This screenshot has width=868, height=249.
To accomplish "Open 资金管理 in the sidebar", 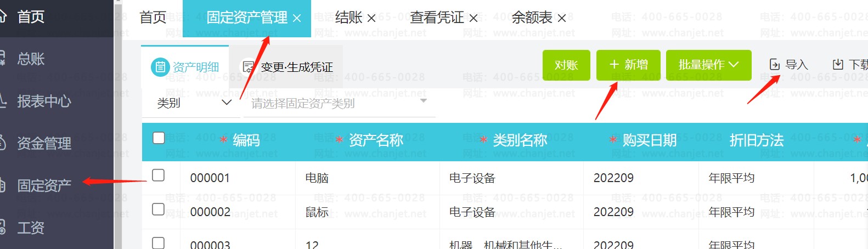I will [44, 143].
